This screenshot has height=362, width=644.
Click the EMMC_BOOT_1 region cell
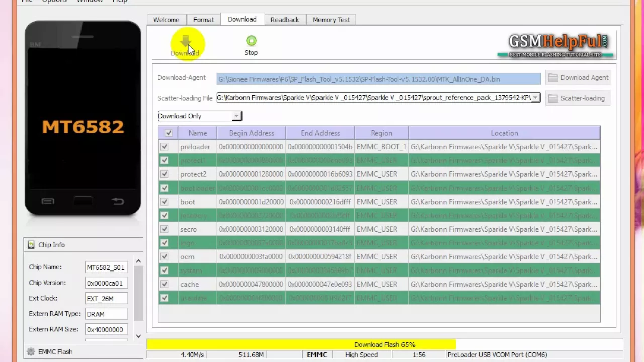381,147
